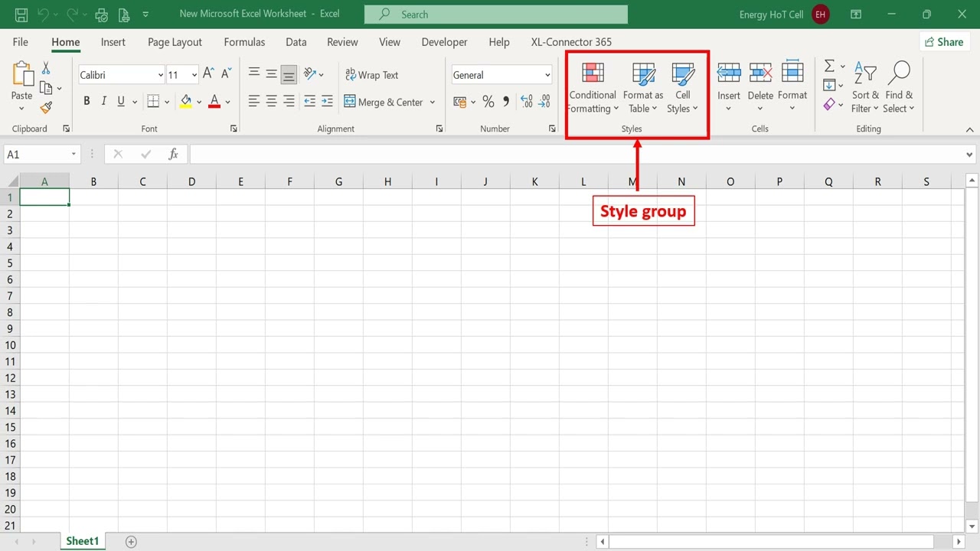
Task: Open the Fill Color dropdown arrow
Action: pos(199,102)
